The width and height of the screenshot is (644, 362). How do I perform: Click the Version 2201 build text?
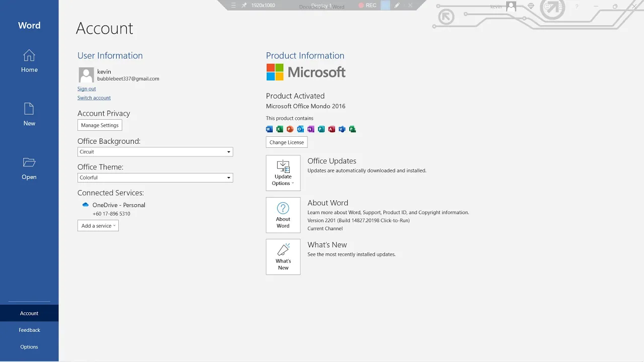pyautogui.click(x=359, y=220)
